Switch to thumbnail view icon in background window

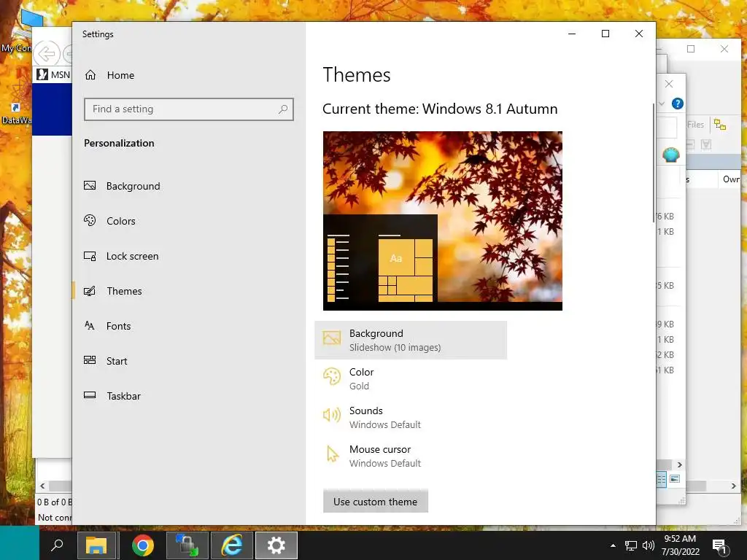675,479
